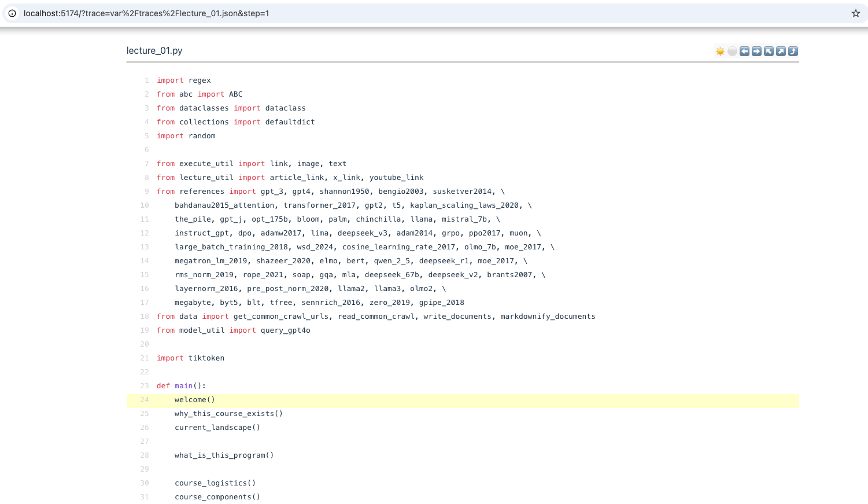Click the dataclasses import dataclass line
The width and height of the screenshot is (868, 504).
tap(231, 108)
